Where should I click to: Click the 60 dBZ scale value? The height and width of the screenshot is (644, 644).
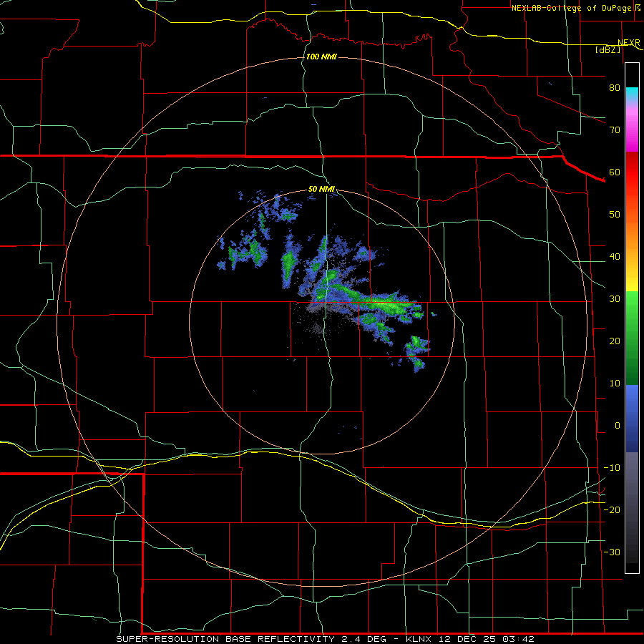(615, 172)
